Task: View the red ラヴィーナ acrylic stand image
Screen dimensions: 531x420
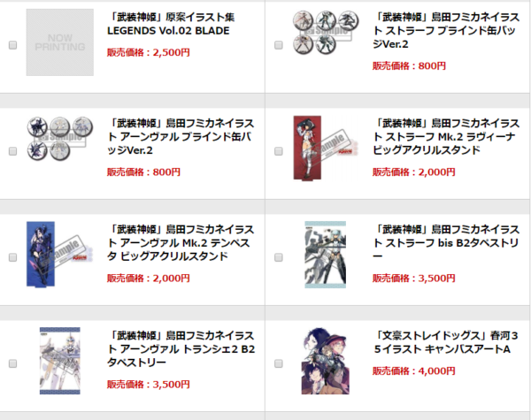Action: point(326,148)
